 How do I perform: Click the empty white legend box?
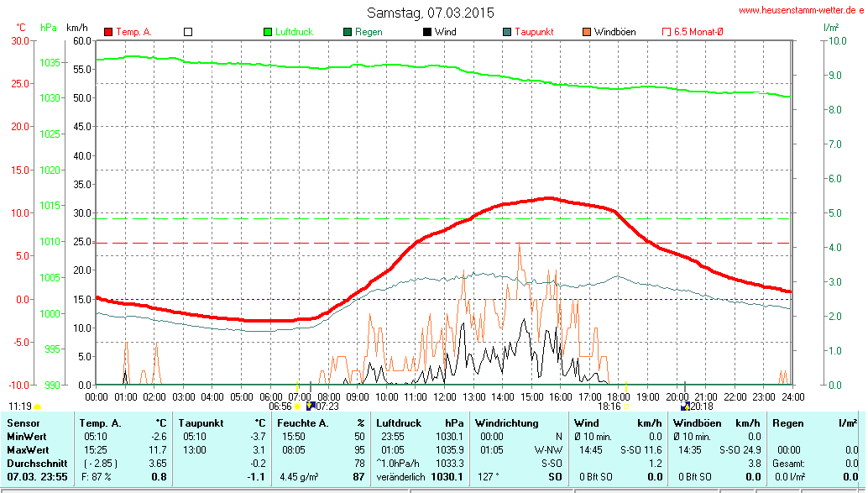(188, 32)
